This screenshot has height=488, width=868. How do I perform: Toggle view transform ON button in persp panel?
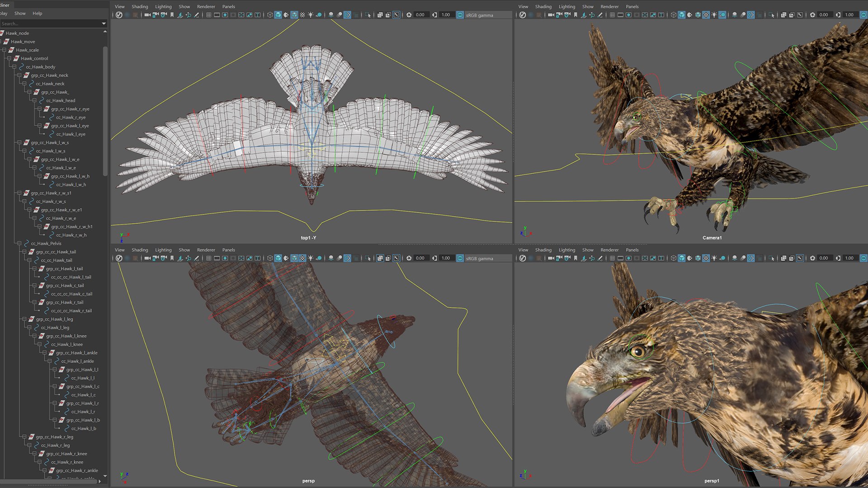click(x=460, y=258)
